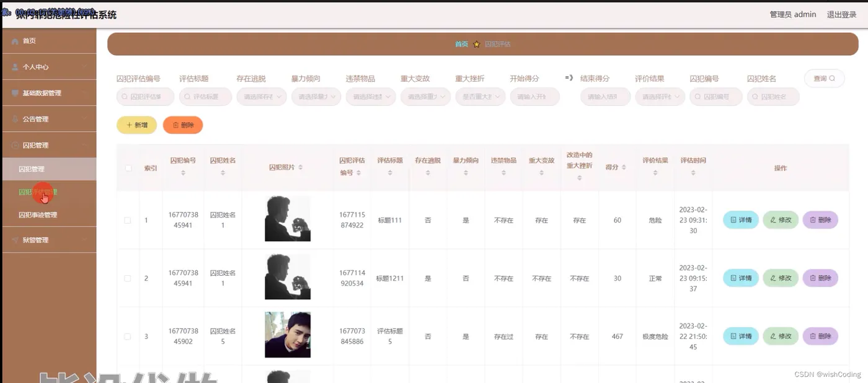This screenshot has height=383, width=868.
Task: Tick the checkbox for row 标题1211
Action: (128, 278)
